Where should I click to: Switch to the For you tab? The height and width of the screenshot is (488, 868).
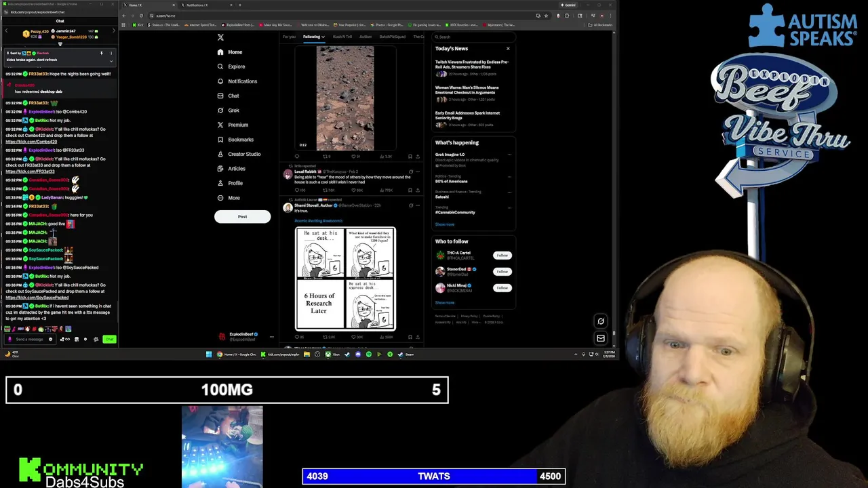pyautogui.click(x=289, y=37)
